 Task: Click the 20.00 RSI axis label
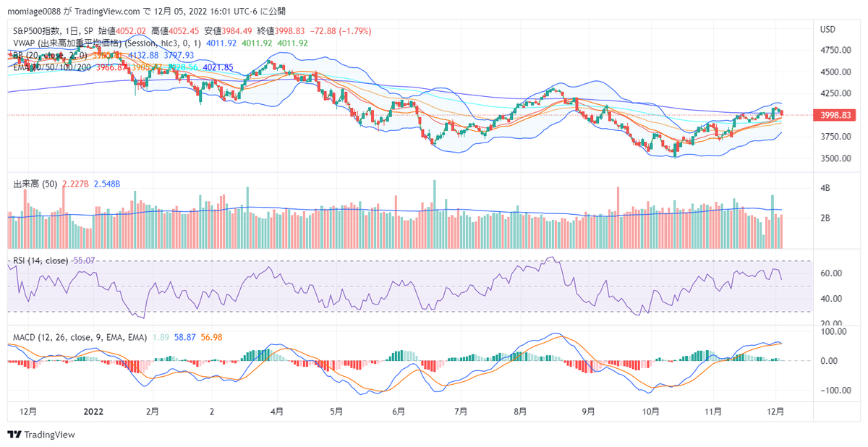(x=831, y=323)
